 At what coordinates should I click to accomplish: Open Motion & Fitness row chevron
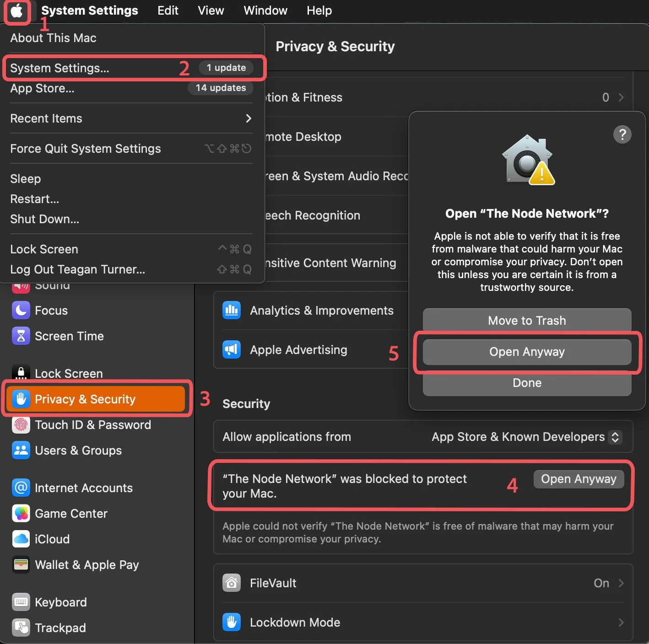[621, 97]
